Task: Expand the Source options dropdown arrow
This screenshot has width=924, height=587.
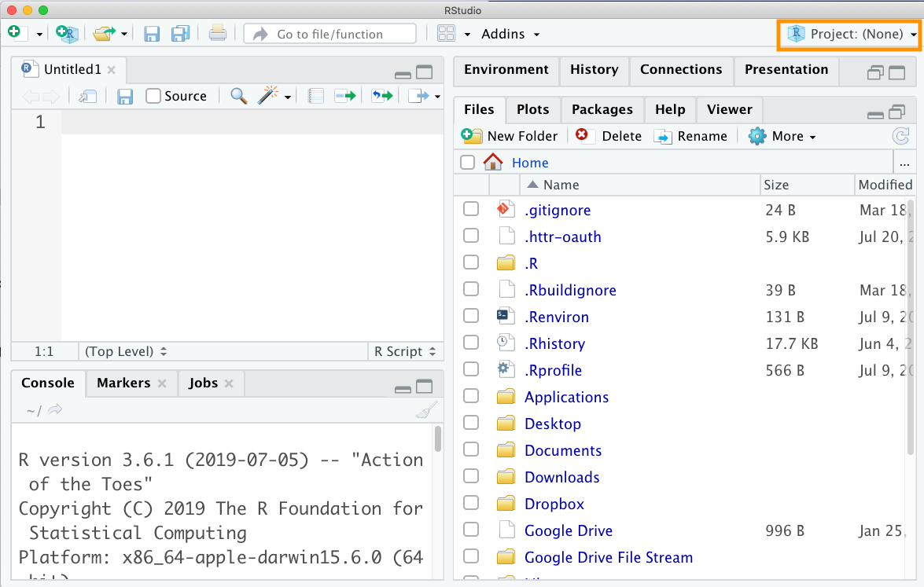Action: 437,97
